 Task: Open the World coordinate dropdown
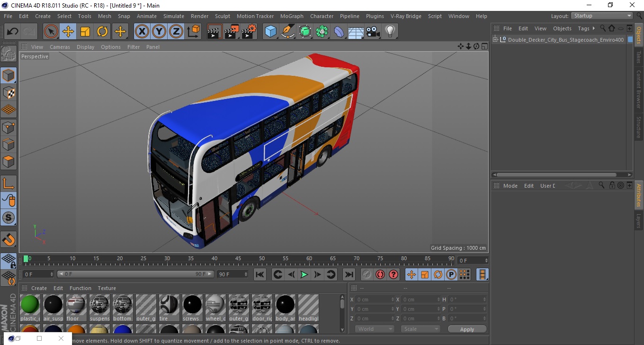(x=375, y=329)
